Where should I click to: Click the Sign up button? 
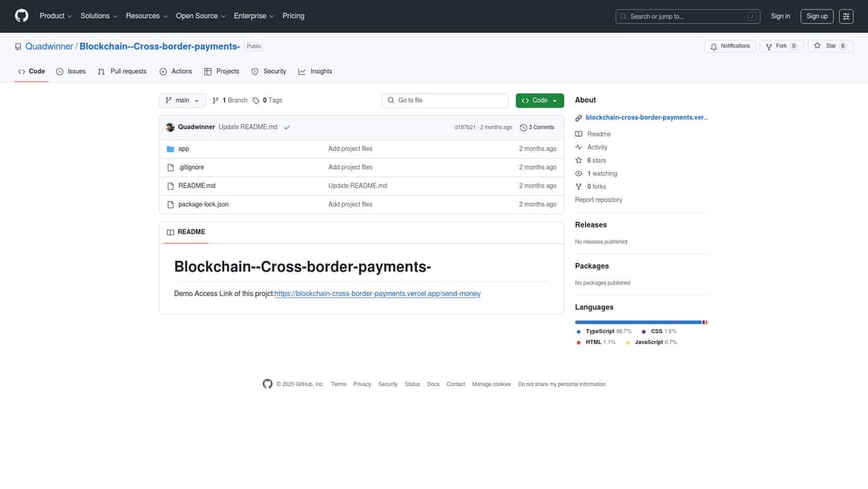(x=817, y=15)
